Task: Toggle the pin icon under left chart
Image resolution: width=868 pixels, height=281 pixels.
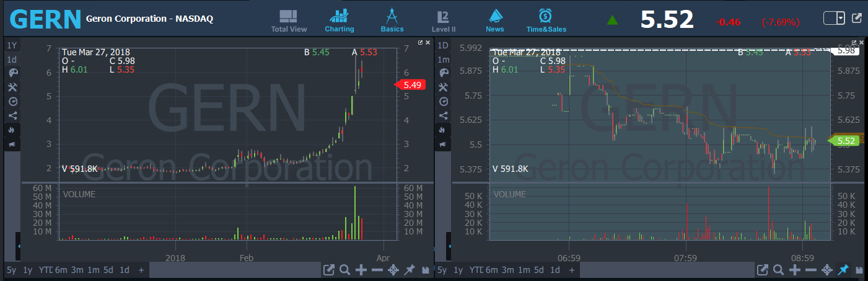Action: pos(409,270)
